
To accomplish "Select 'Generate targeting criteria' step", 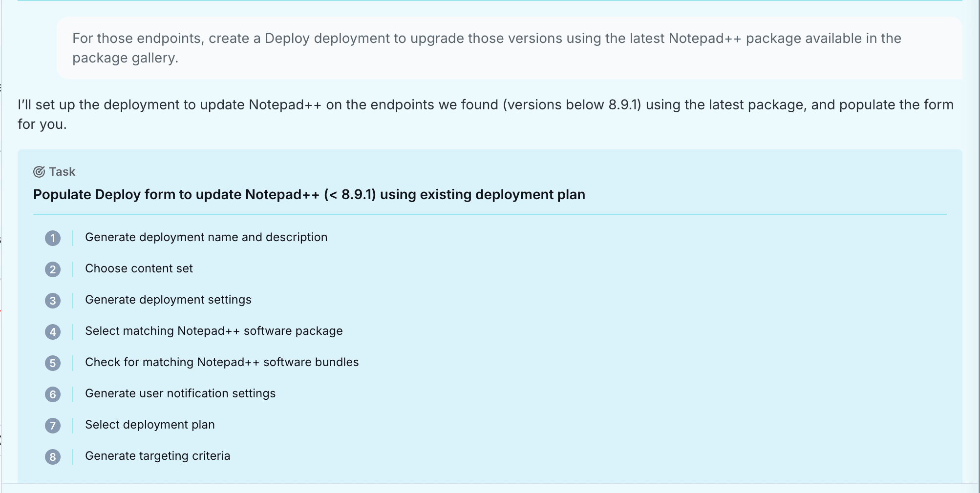I will click(157, 456).
